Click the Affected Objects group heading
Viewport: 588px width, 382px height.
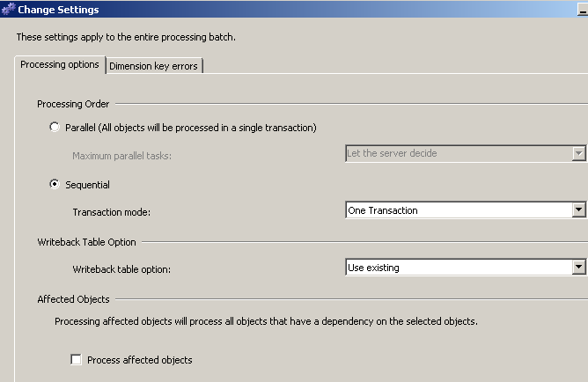coord(73,299)
